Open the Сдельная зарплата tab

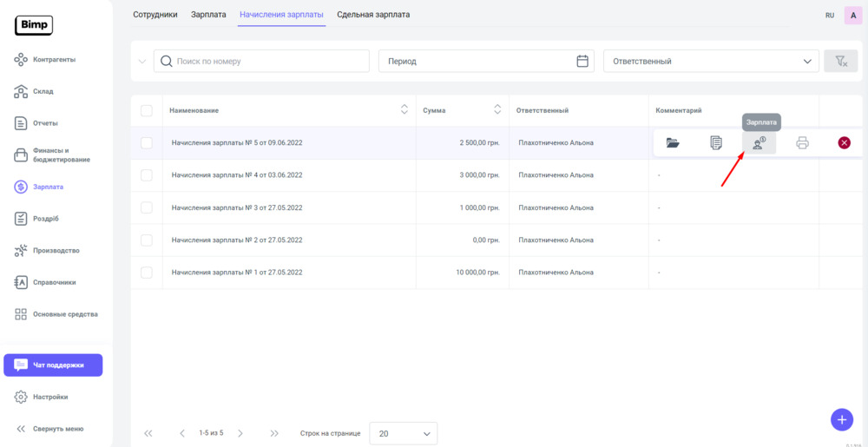click(x=373, y=15)
